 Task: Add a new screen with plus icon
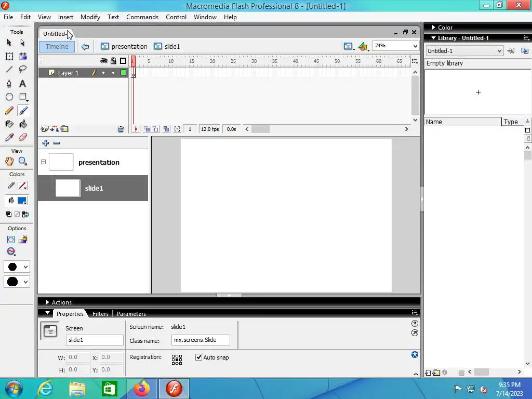pyautogui.click(x=46, y=143)
